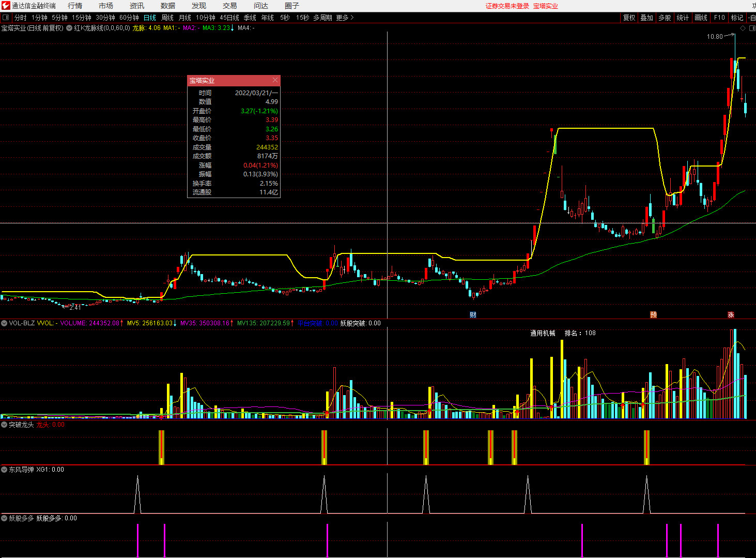The height and width of the screenshot is (558, 756).
Task: Click the red 涨 marker on the chart
Action: [x=731, y=314]
